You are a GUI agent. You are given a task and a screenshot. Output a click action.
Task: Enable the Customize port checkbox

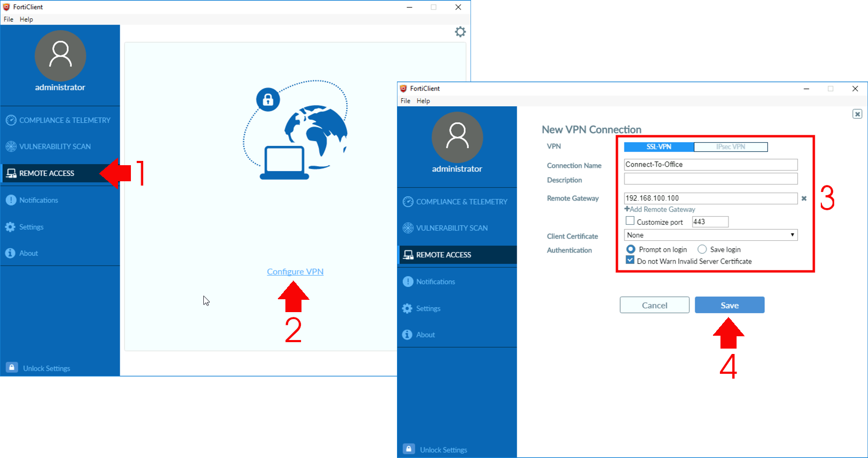[x=630, y=221]
